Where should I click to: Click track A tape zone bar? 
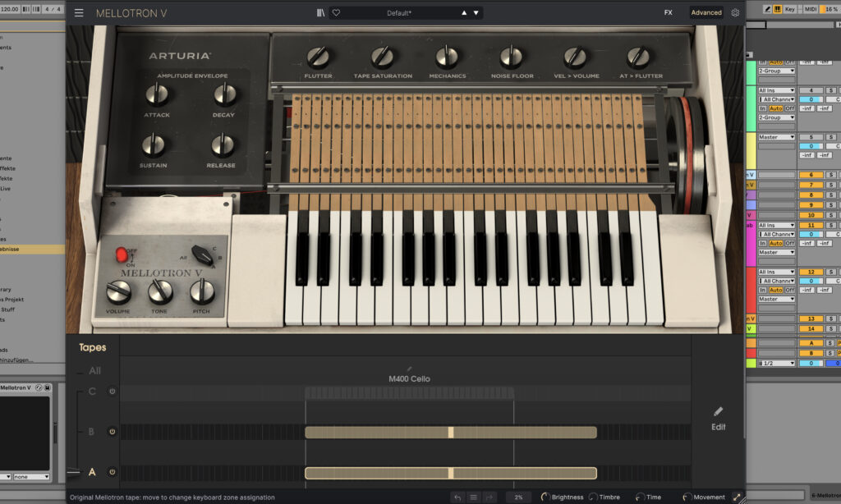click(x=451, y=473)
